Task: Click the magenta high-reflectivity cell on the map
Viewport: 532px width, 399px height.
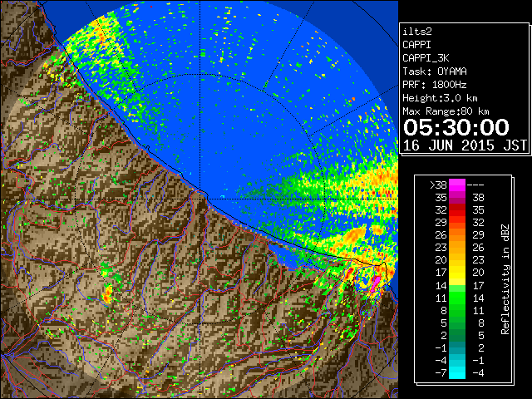Action: 375,283
